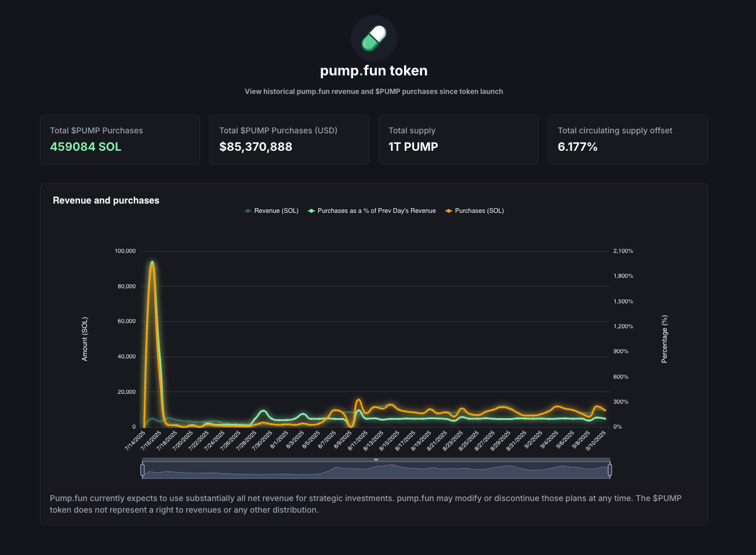The height and width of the screenshot is (555, 756).
Task: Click the dark green Revenue legend marker
Action: click(x=248, y=211)
